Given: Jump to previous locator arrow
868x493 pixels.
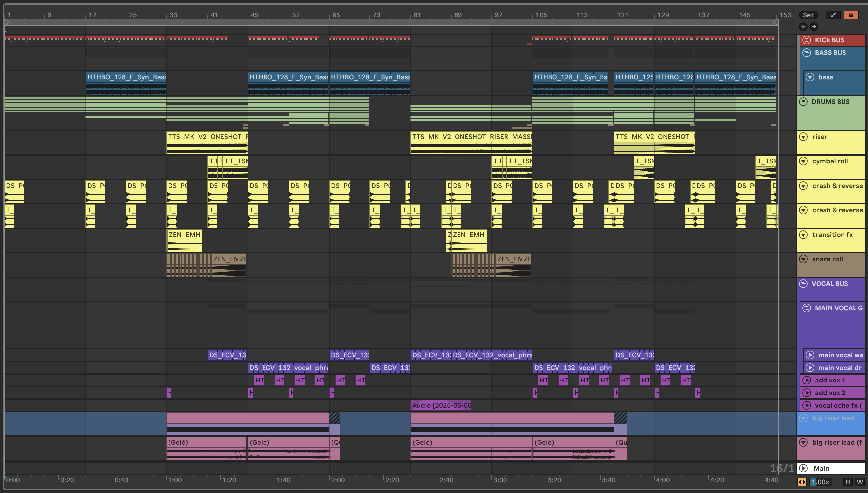Looking at the screenshot, I should coord(803,27).
